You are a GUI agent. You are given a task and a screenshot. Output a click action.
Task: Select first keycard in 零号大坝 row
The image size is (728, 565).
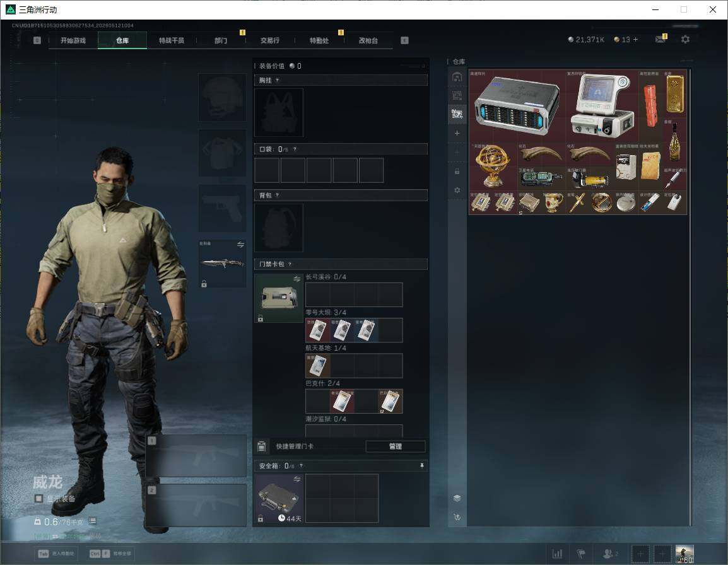click(x=317, y=330)
